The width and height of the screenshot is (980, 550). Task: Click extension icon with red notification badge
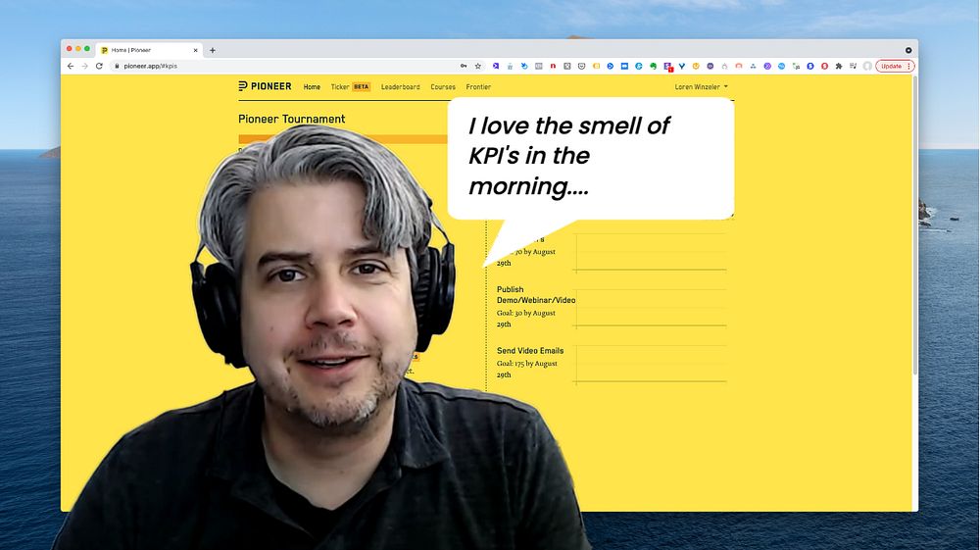click(667, 67)
